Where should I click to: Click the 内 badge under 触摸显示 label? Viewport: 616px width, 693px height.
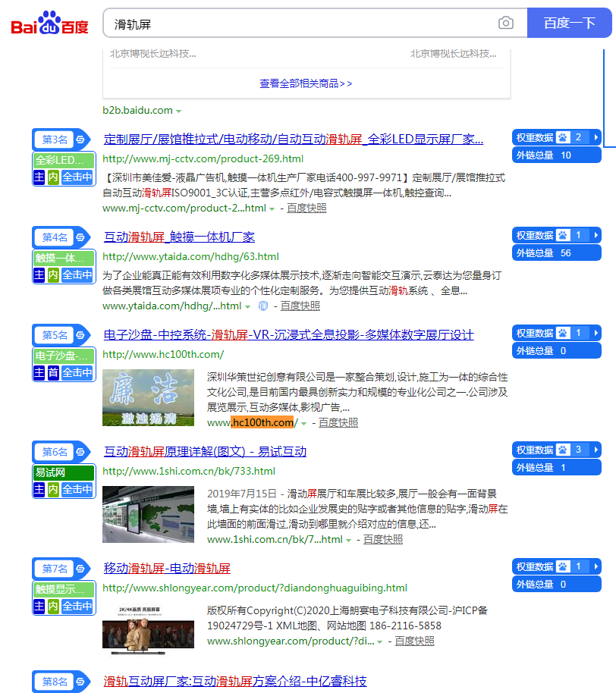point(53,606)
